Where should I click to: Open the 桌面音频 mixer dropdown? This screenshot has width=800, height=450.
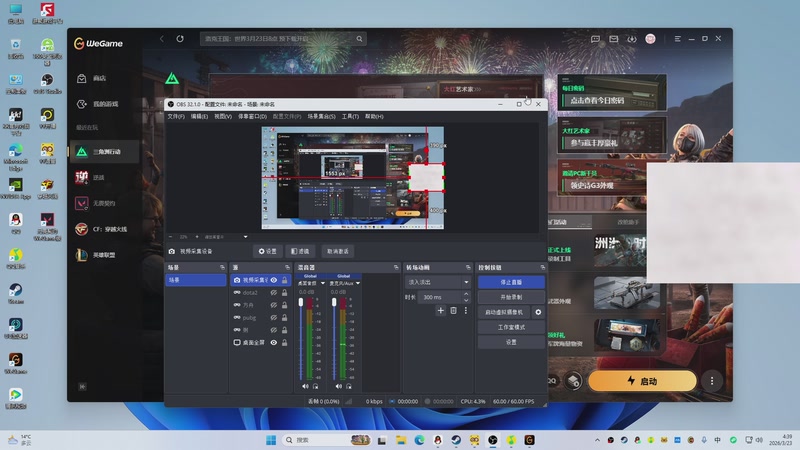point(322,283)
